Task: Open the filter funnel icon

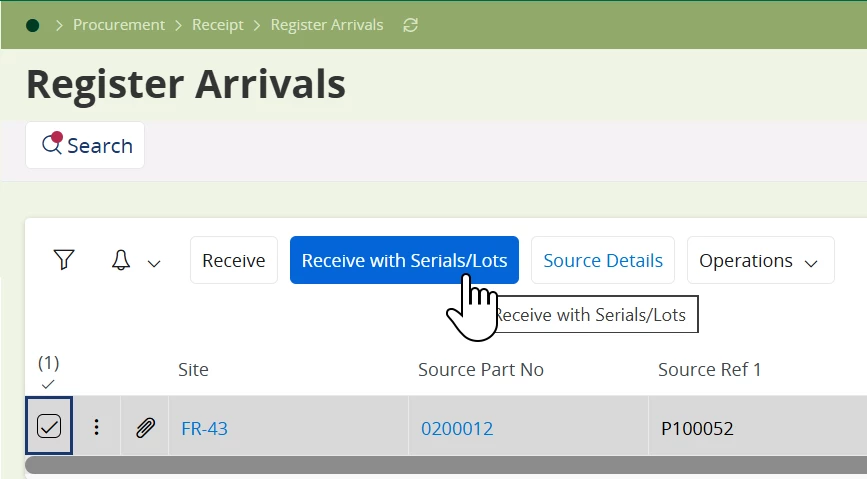Action: 64,260
